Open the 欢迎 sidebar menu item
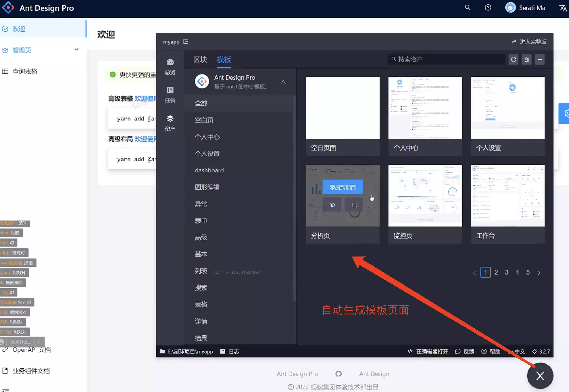 (x=43, y=29)
